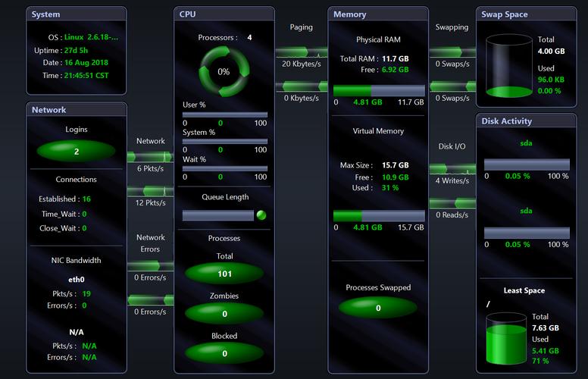Click the CPU Wait % bar
This screenshot has height=379, width=588.
pos(224,169)
